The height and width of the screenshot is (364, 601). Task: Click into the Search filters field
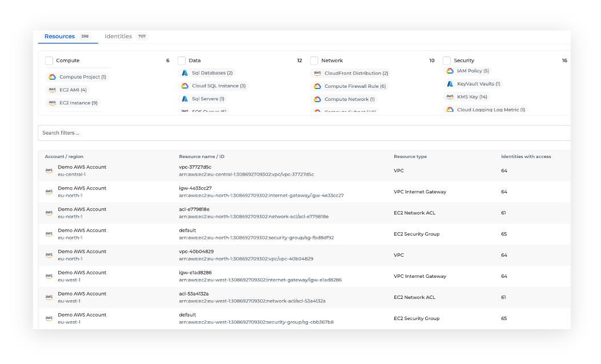click(303, 133)
